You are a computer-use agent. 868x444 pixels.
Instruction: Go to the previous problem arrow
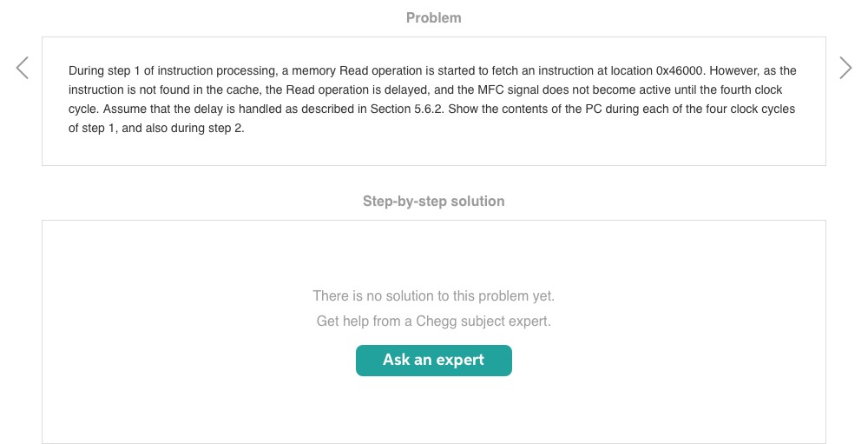(23, 68)
